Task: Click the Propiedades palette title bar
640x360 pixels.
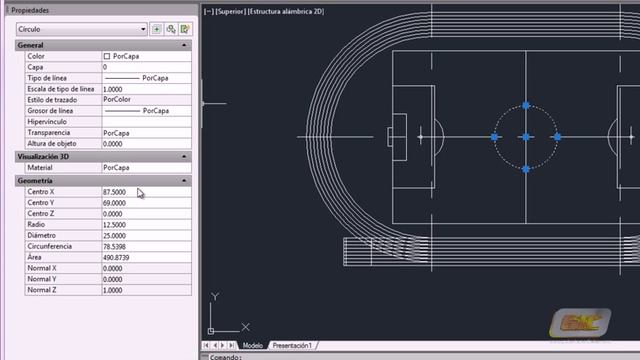Action: 102,10
